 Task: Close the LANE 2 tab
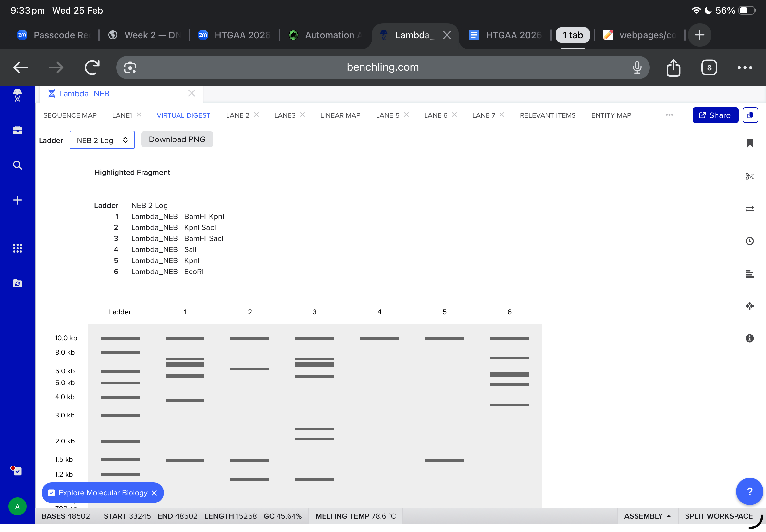pyautogui.click(x=256, y=115)
